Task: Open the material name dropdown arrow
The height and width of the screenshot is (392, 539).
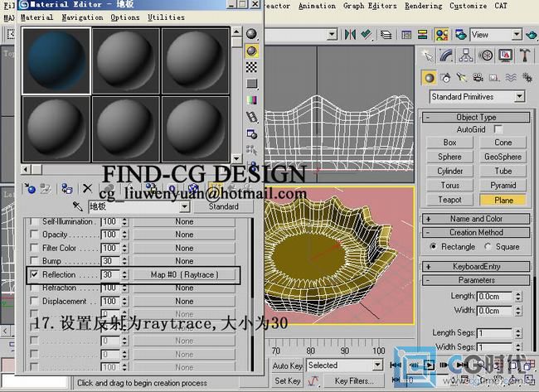Action: (185, 206)
